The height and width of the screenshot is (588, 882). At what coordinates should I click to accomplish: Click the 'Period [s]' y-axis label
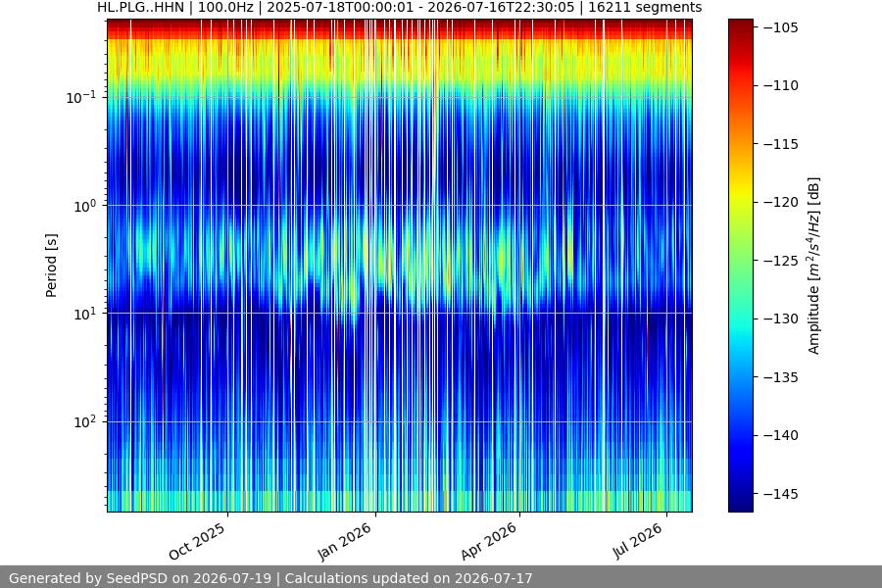51,266
